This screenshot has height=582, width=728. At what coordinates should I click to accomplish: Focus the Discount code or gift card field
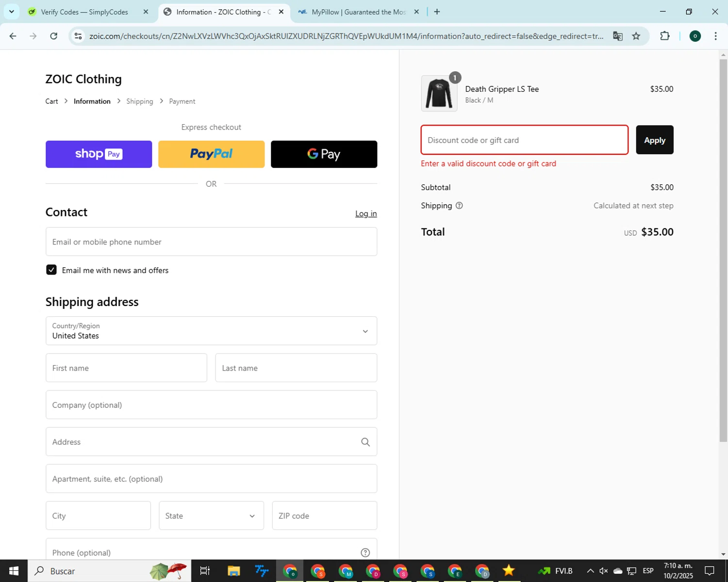pyautogui.click(x=524, y=140)
